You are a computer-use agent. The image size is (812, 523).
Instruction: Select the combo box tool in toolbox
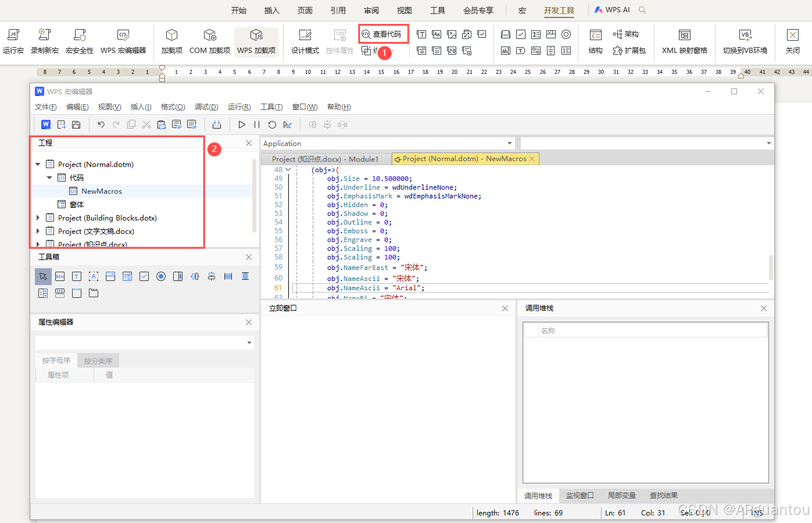click(x=110, y=276)
